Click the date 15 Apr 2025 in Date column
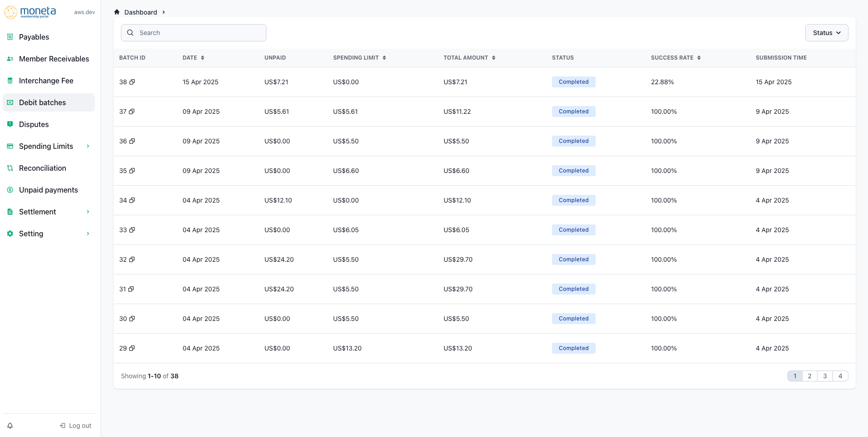The image size is (868, 437). click(201, 82)
